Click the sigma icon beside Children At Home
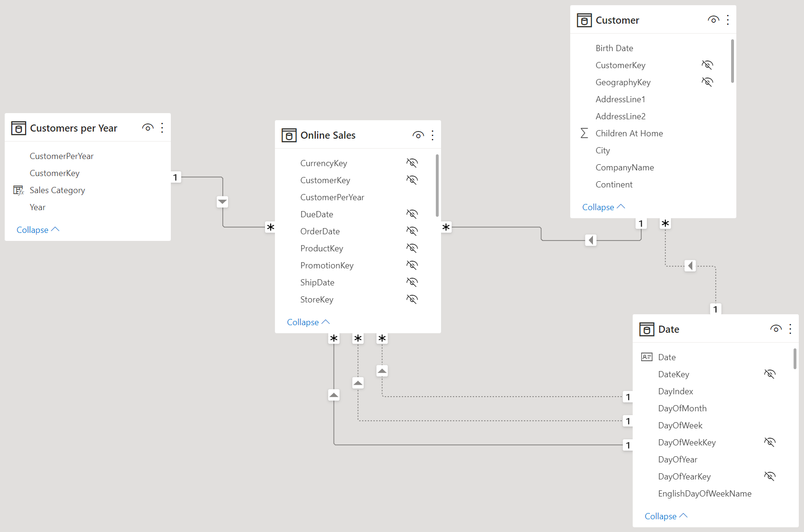 tap(584, 133)
